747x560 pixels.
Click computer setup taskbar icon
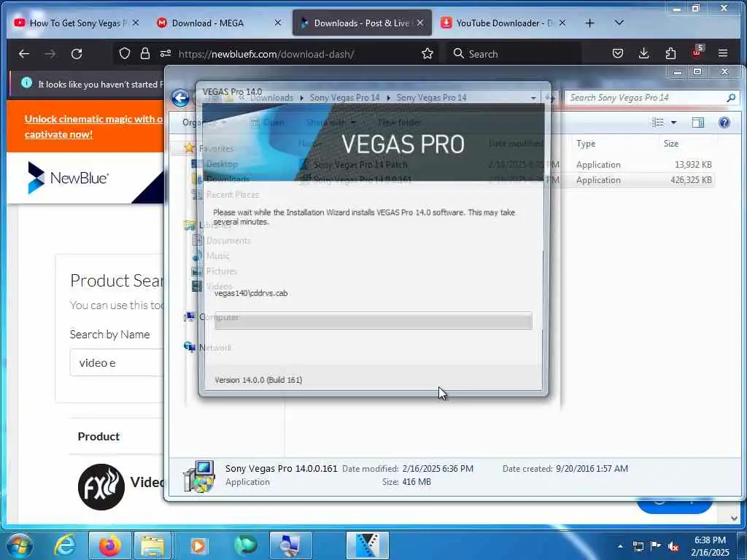coord(290,545)
